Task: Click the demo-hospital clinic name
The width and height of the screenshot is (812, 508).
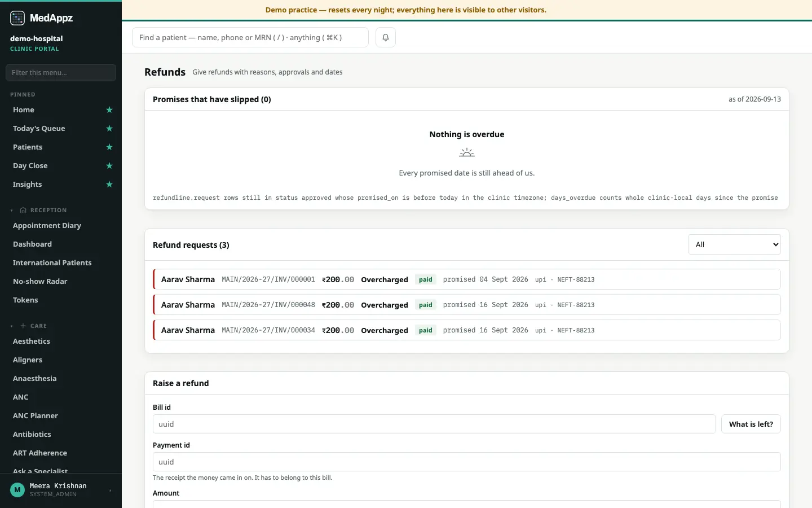Action: pyautogui.click(x=36, y=38)
